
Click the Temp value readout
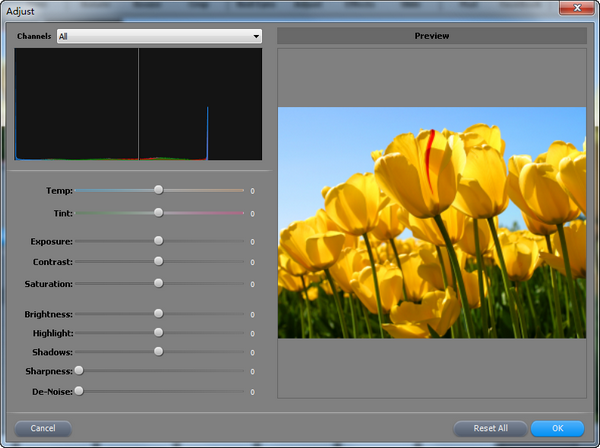252,190
